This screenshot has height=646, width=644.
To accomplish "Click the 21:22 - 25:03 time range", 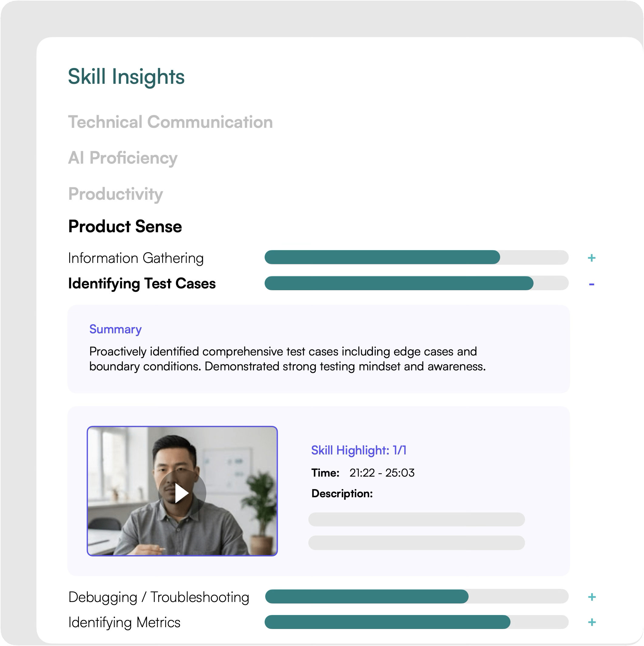I will (382, 473).
